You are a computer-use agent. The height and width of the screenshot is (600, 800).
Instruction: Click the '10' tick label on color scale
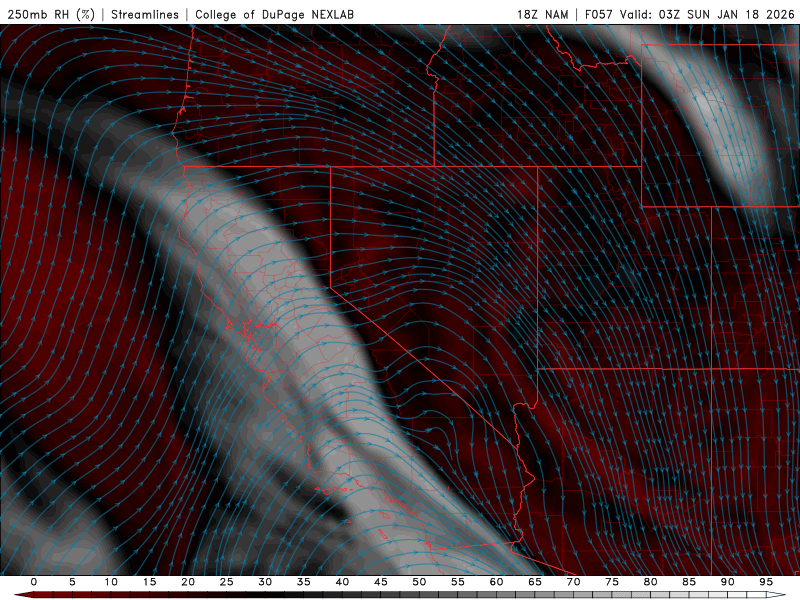[x=111, y=582]
